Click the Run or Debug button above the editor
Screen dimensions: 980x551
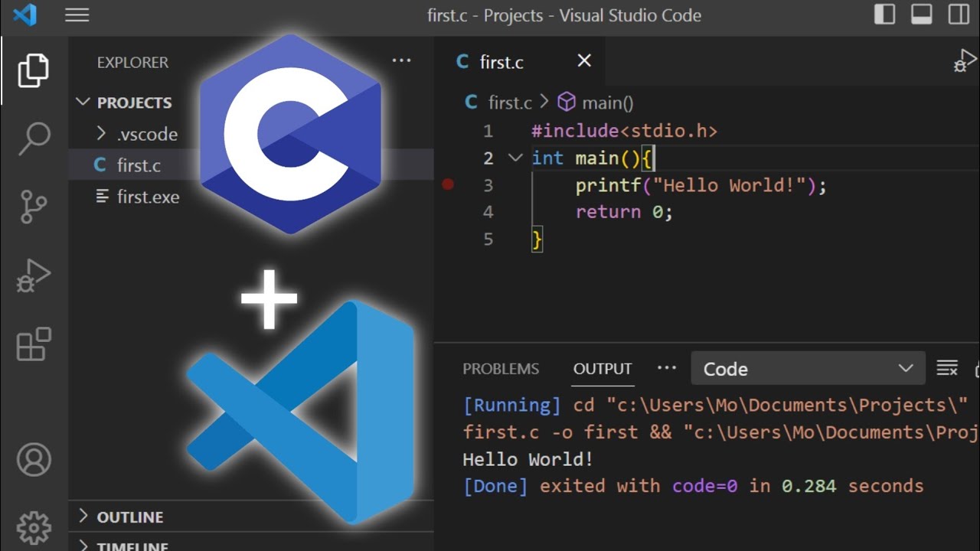pyautogui.click(x=965, y=60)
